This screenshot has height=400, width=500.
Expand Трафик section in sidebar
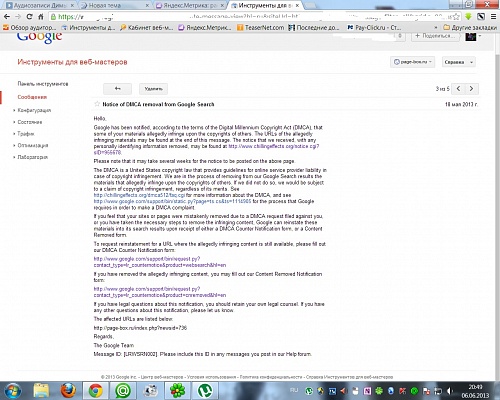tap(26, 134)
